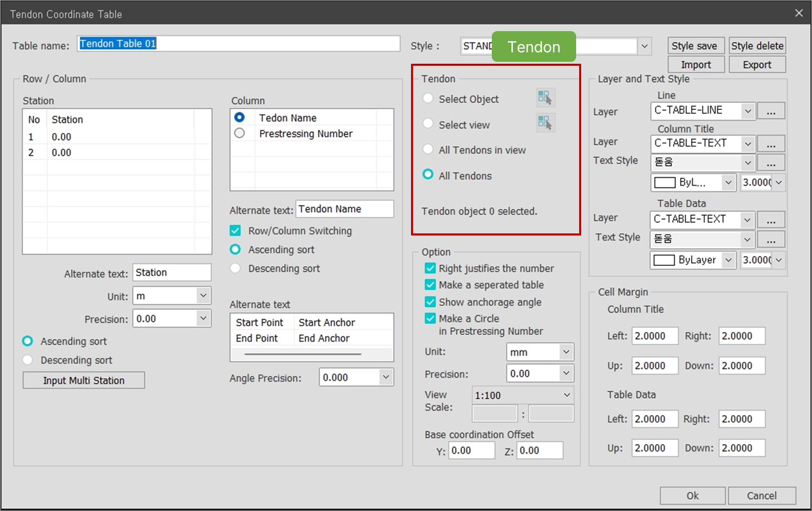
Task: Click Base coordination Offset Y field
Action: (x=472, y=450)
